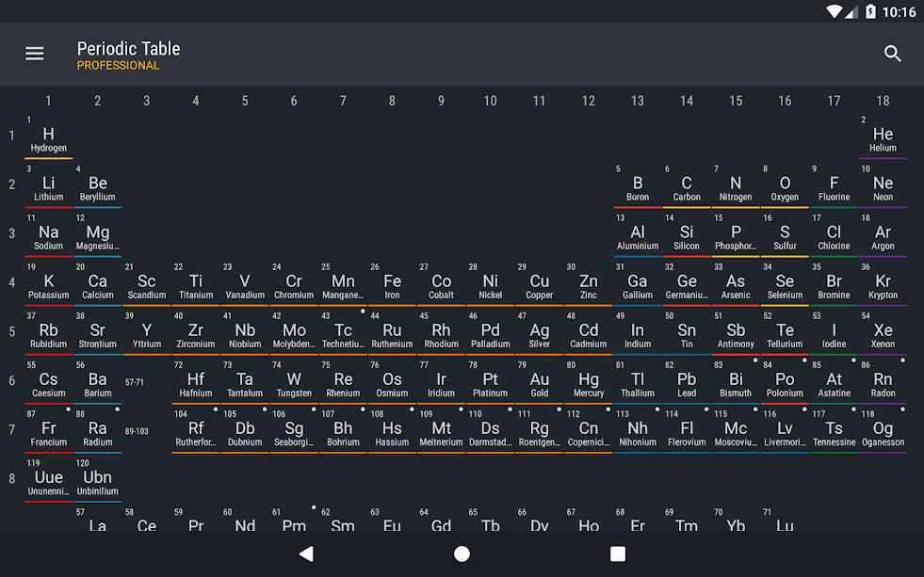Select group 1 column header
This screenshot has height=577, width=924.
click(x=49, y=101)
